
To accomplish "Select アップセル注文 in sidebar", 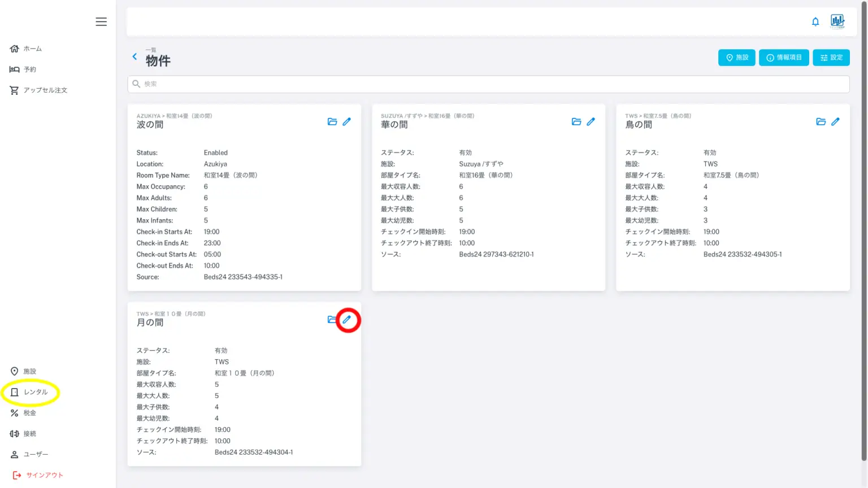I will click(x=45, y=90).
